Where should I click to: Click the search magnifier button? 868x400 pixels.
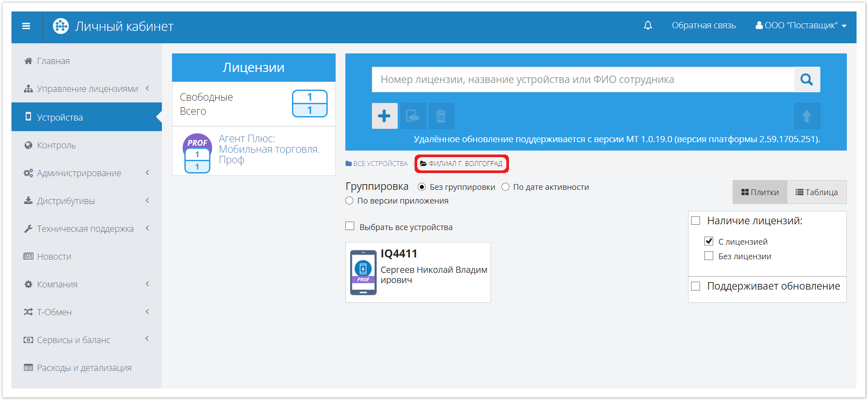tap(807, 79)
